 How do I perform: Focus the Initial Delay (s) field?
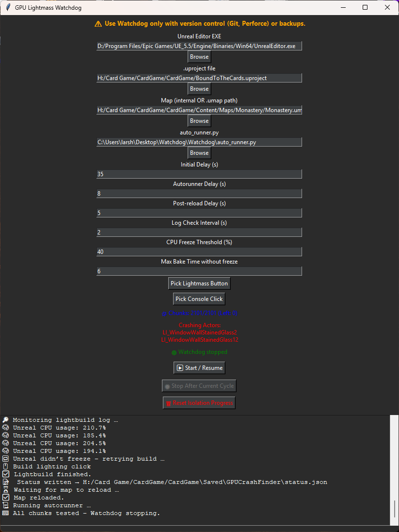click(199, 174)
